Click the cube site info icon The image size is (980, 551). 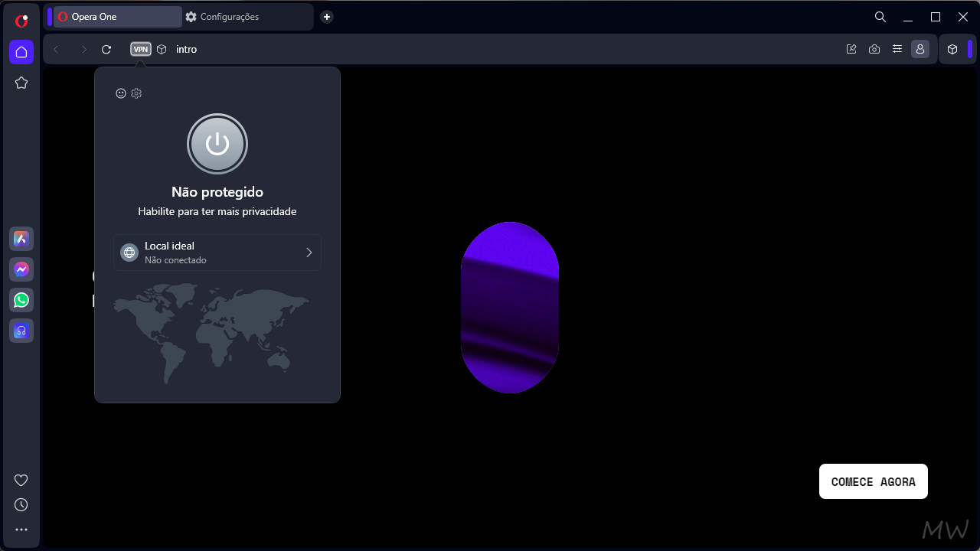[x=162, y=49]
